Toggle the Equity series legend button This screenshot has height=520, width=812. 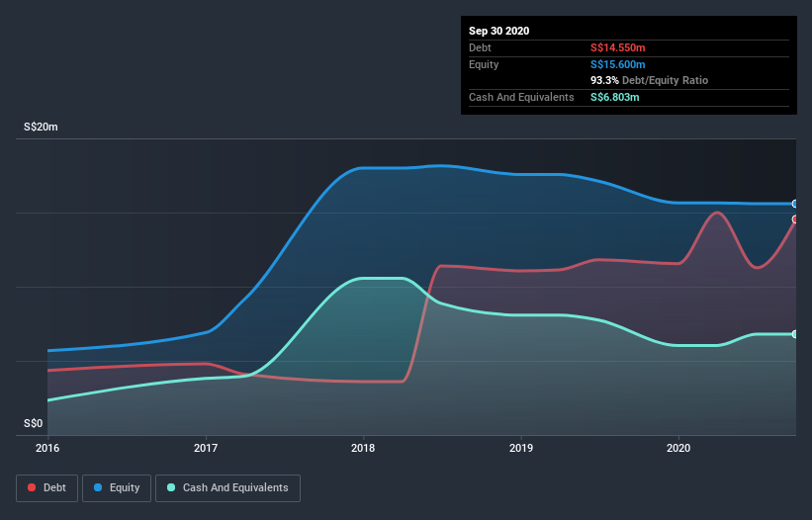coord(117,488)
